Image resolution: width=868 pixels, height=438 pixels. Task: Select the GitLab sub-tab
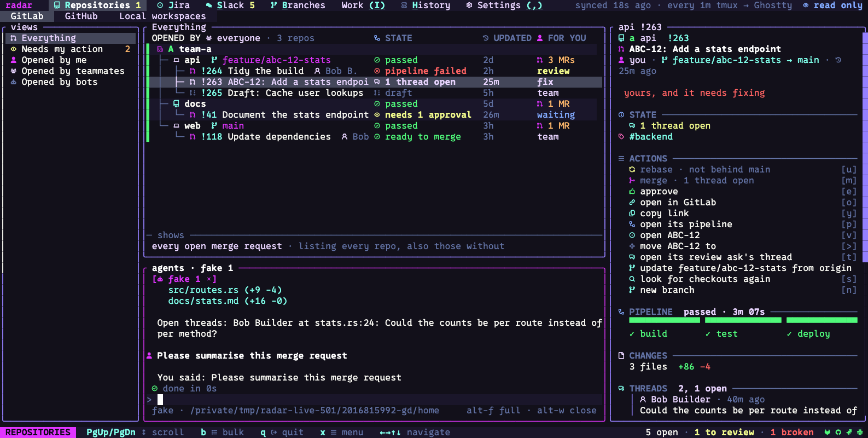27,16
